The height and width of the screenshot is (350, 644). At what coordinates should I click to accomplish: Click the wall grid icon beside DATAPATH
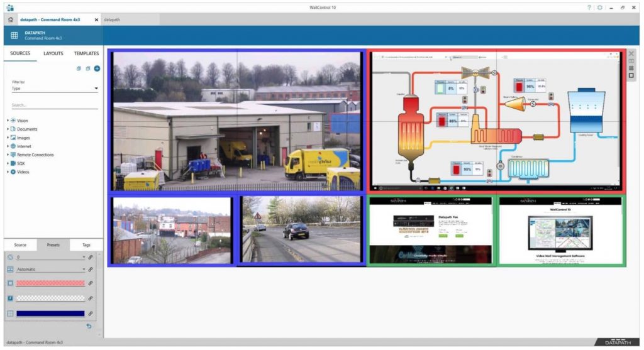[x=14, y=35]
